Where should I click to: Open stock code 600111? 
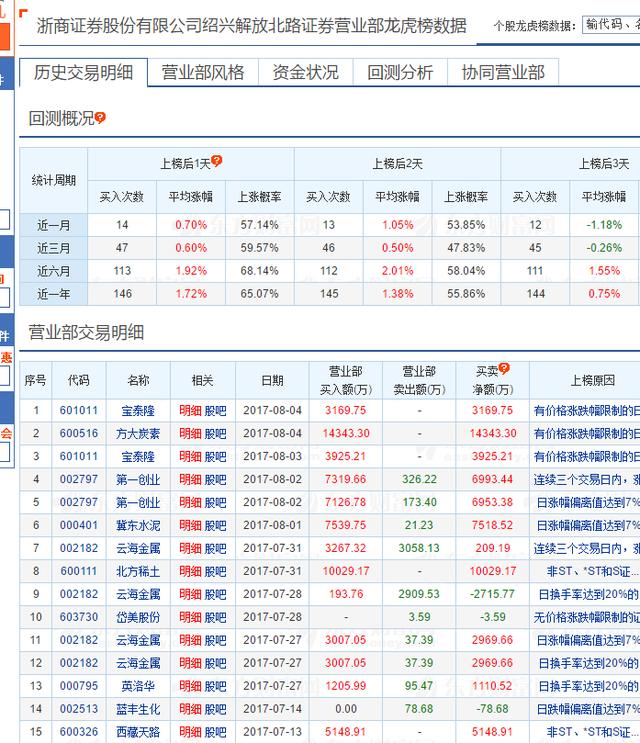point(79,571)
